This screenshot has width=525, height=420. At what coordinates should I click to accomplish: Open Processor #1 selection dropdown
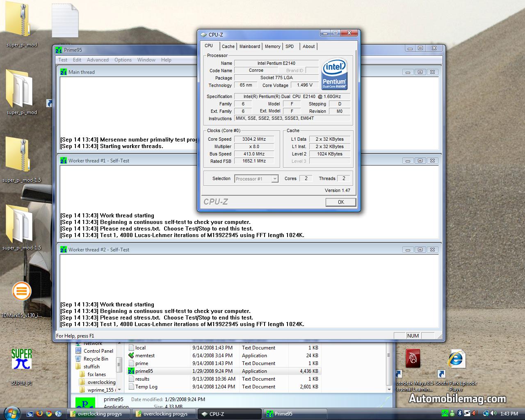256,179
